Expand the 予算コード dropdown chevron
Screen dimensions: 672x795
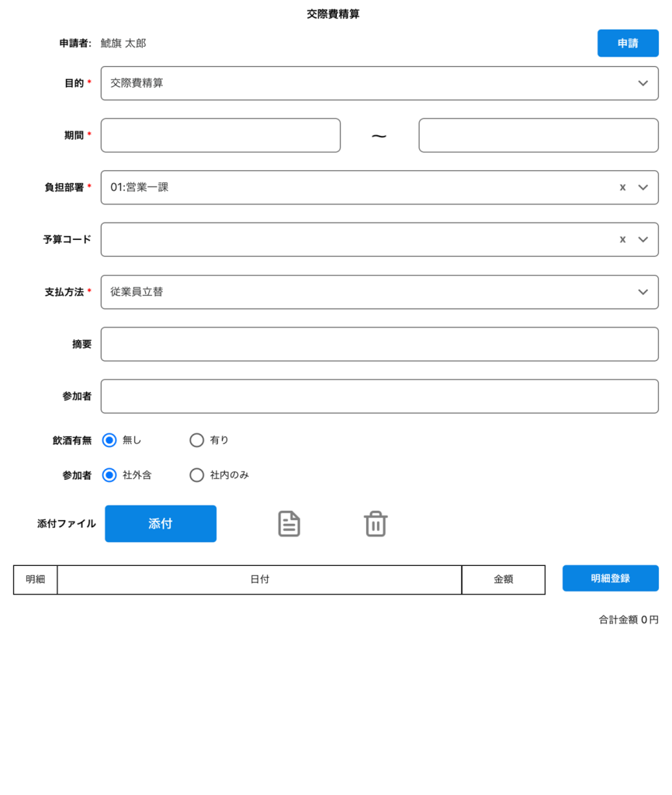coord(643,239)
